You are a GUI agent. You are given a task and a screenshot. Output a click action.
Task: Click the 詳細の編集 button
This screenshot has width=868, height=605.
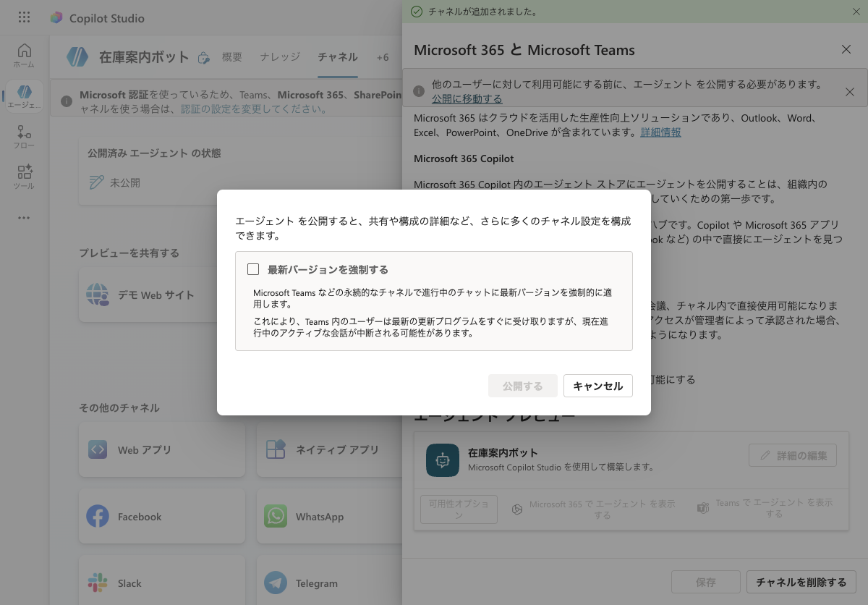point(793,456)
